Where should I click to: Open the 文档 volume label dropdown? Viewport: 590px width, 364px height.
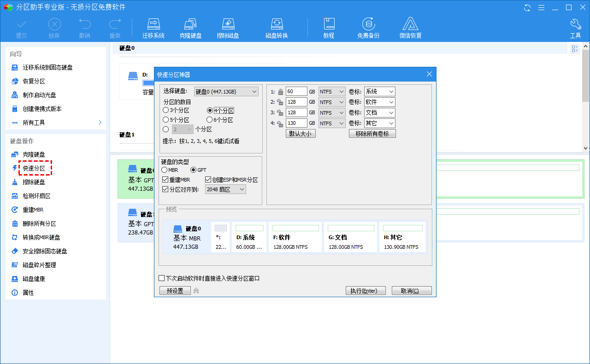point(379,113)
